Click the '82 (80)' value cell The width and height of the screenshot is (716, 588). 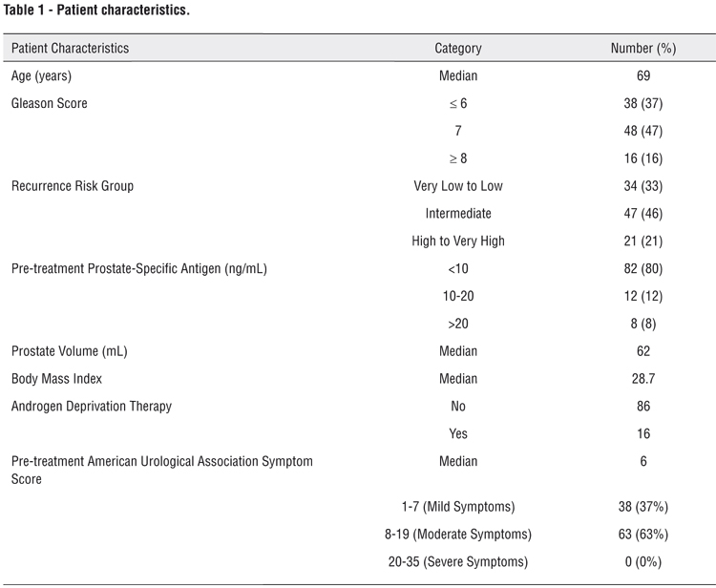tap(643, 269)
